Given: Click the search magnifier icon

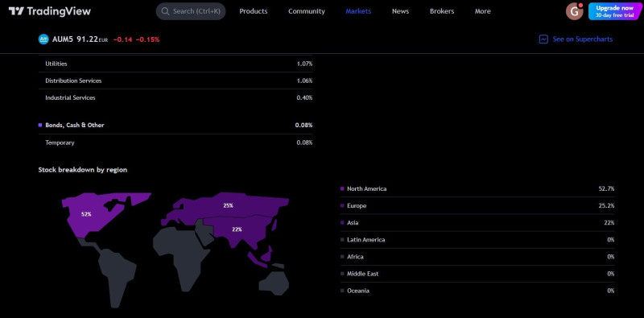Looking at the screenshot, I should pyautogui.click(x=166, y=11).
